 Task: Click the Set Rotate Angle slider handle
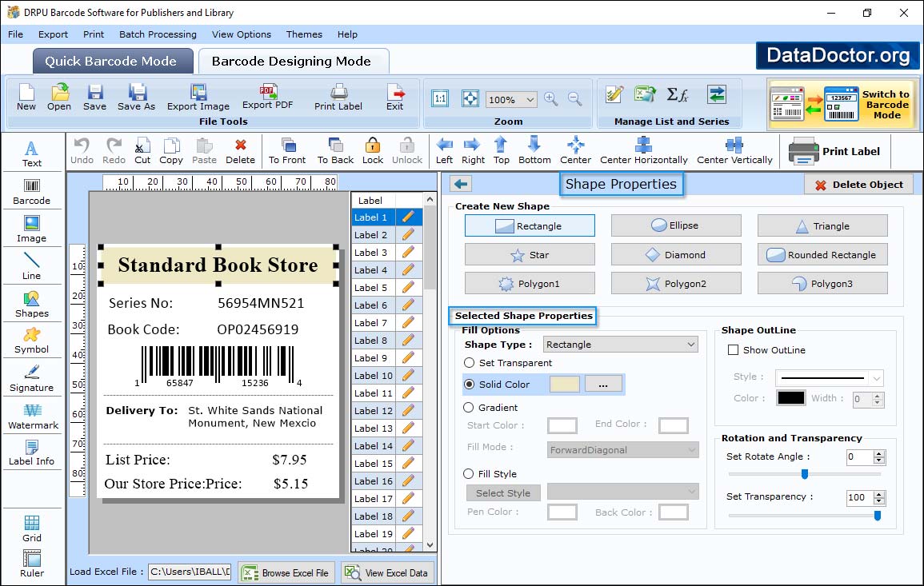point(804,474)
